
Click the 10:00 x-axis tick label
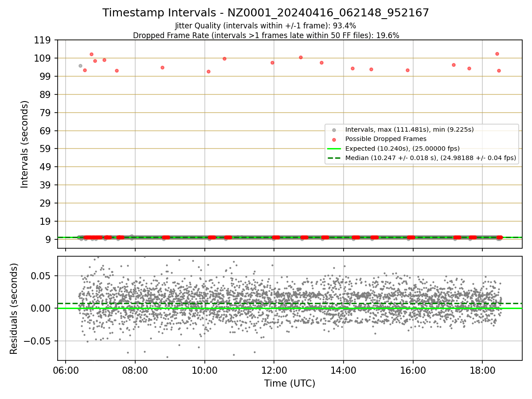coord(204,370)
